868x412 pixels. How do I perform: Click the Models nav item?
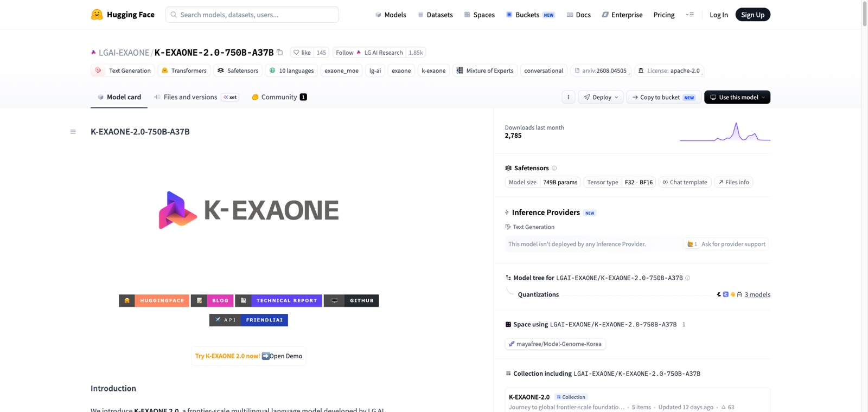[391, 15]
